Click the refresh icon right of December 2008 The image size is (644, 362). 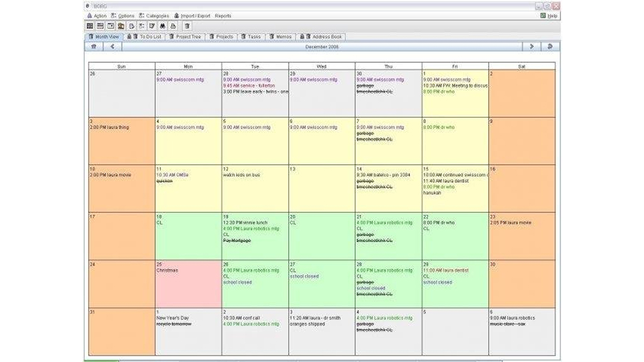point(550,47)
